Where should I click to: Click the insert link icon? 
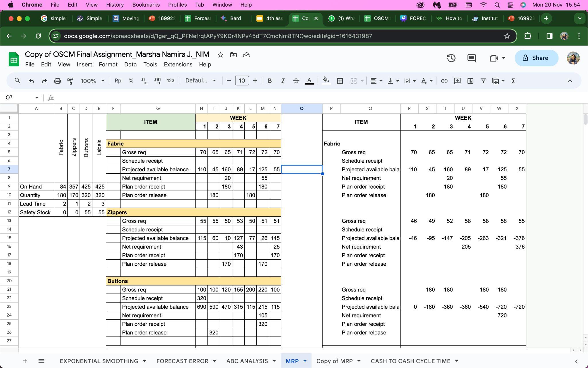pos(444,81)
